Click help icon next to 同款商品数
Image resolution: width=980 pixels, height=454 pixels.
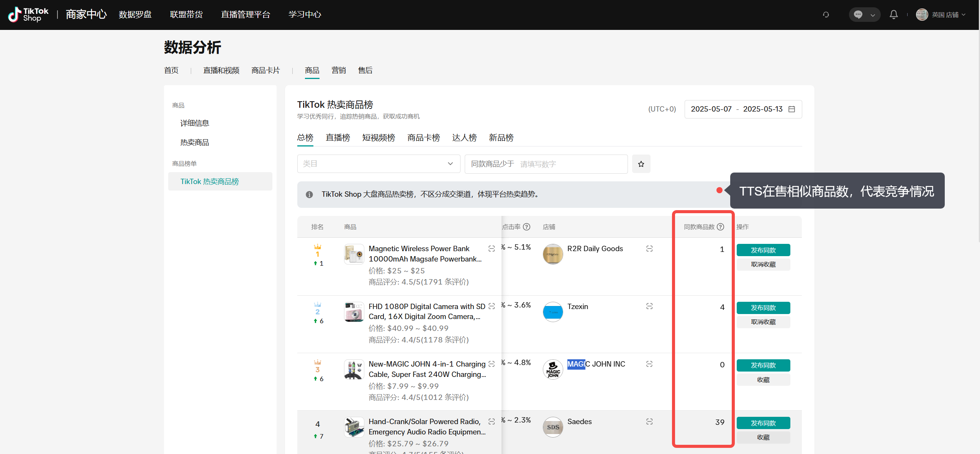coord(721,227)
